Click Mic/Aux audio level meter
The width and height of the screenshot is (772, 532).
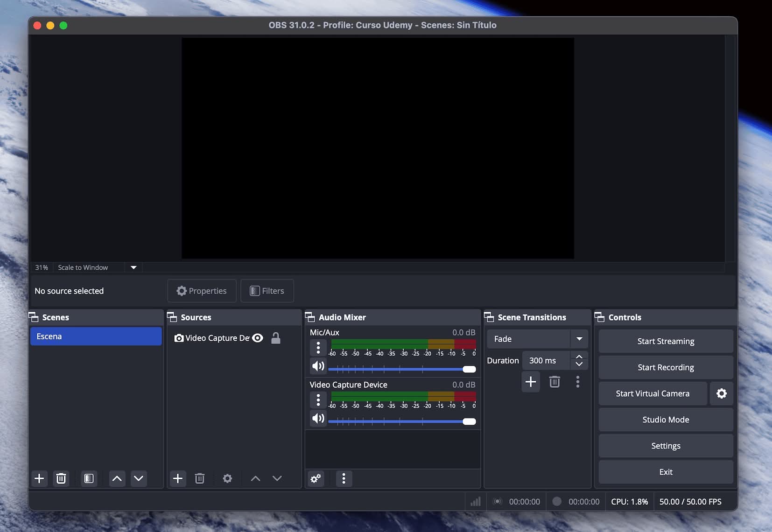[403, 344]
